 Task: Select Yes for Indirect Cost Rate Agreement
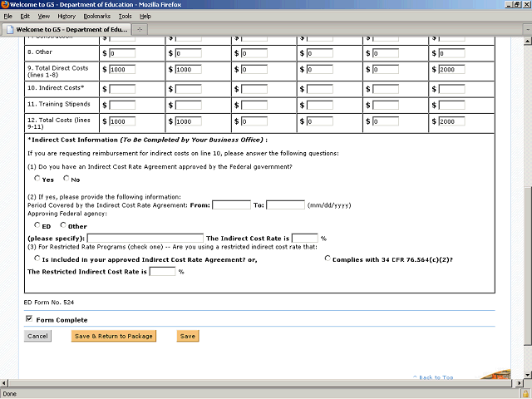[x=37, y=179]
